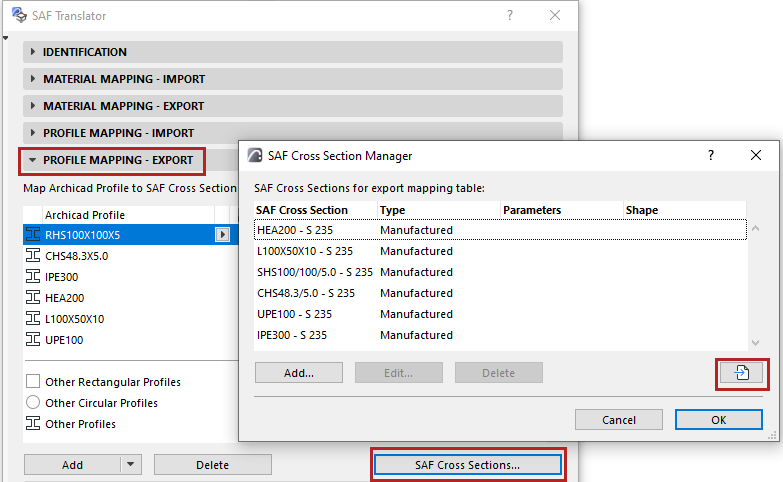Click the RHS100X100X5 profile icon

click(33, 234)
